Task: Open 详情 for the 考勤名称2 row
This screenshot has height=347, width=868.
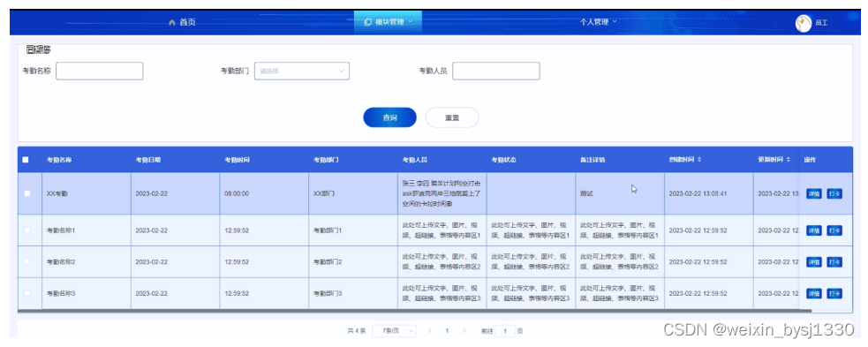Action: [x=814, y=261]
